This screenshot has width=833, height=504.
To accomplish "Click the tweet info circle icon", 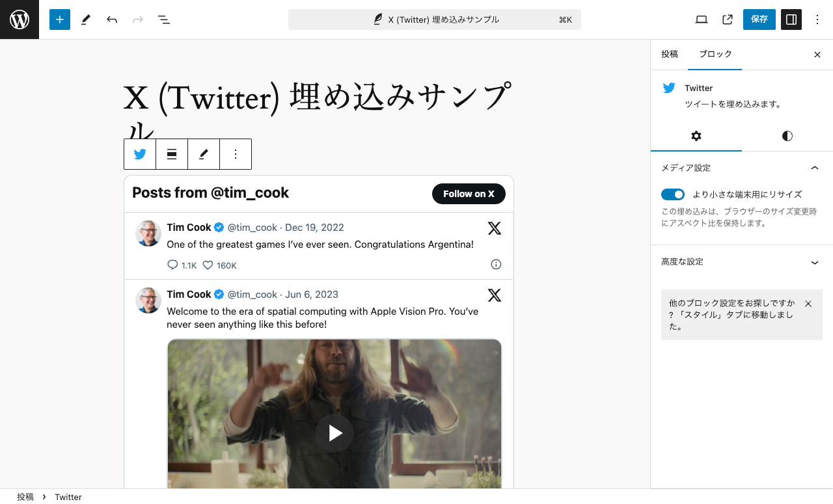I will [496, 265].
